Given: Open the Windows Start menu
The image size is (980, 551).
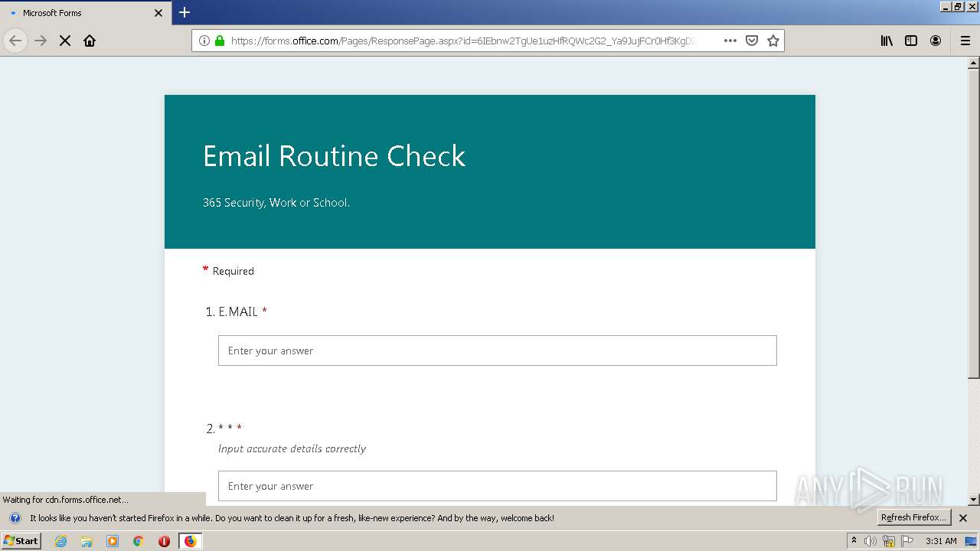Looking at the screenshot, I should [x=21, y=541].
